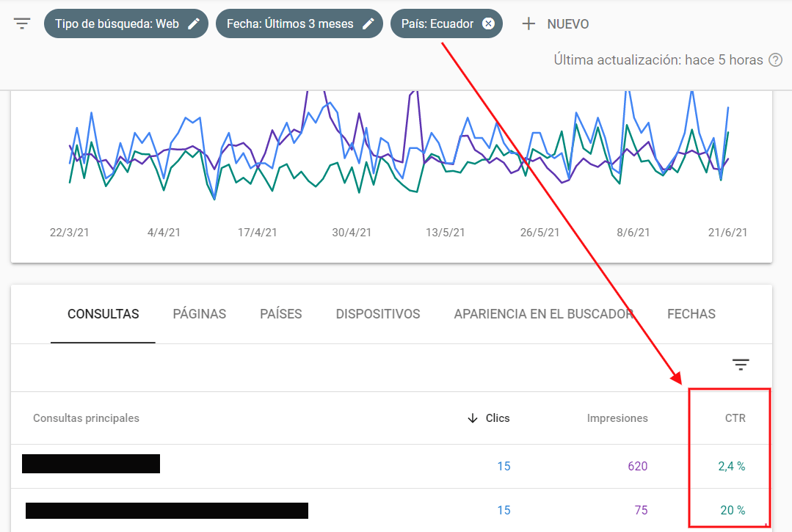The height and width of the screenshot is (532, 792).
Task: Switch to APARIENCIA EN EL BUSCADOR tab
Action: (543, 314)
